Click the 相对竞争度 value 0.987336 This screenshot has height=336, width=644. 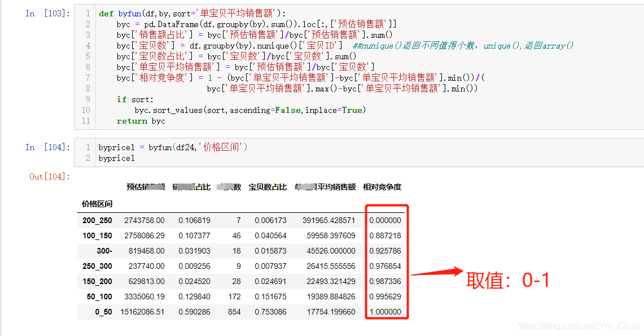(x=385, y=281)
